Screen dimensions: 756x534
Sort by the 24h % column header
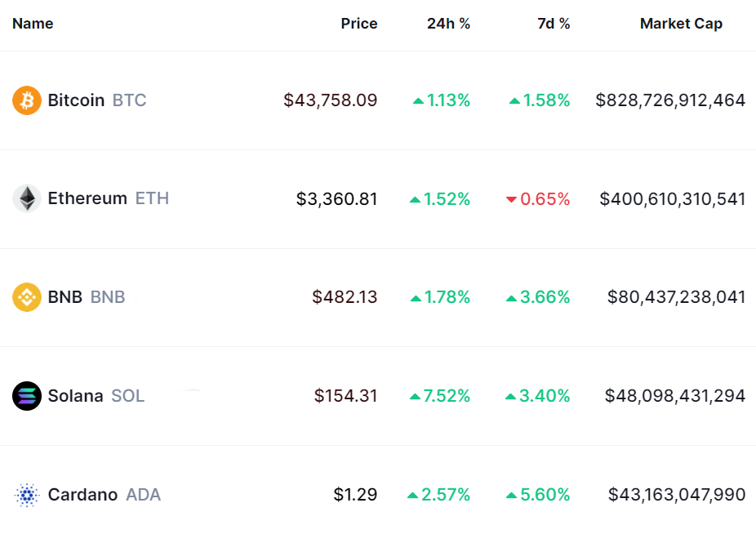click(x=448, y=24)
